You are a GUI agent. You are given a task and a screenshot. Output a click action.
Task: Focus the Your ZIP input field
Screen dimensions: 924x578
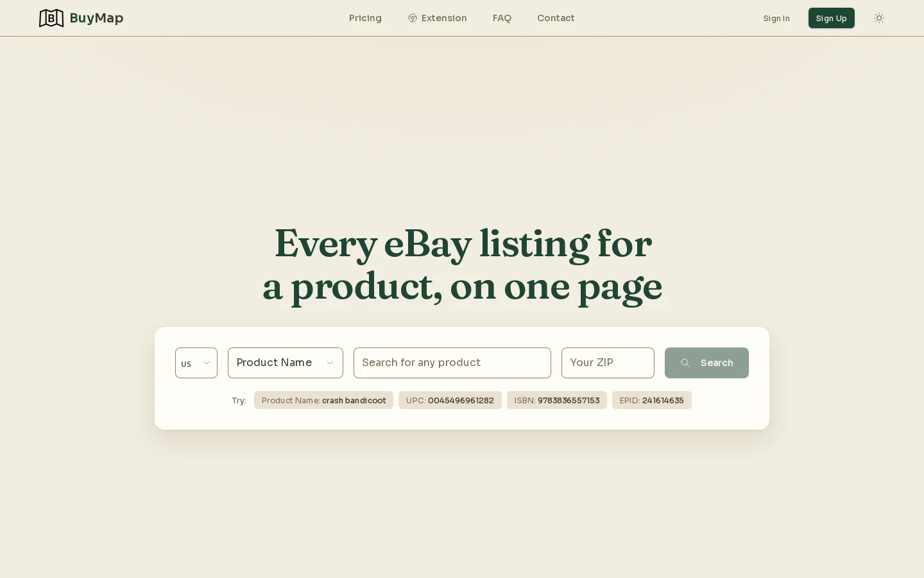608,363
